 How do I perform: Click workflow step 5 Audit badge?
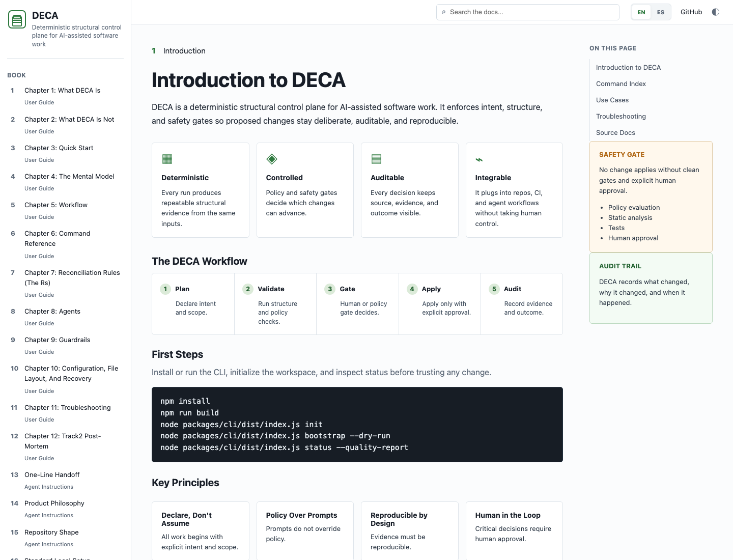coord(494,289)
